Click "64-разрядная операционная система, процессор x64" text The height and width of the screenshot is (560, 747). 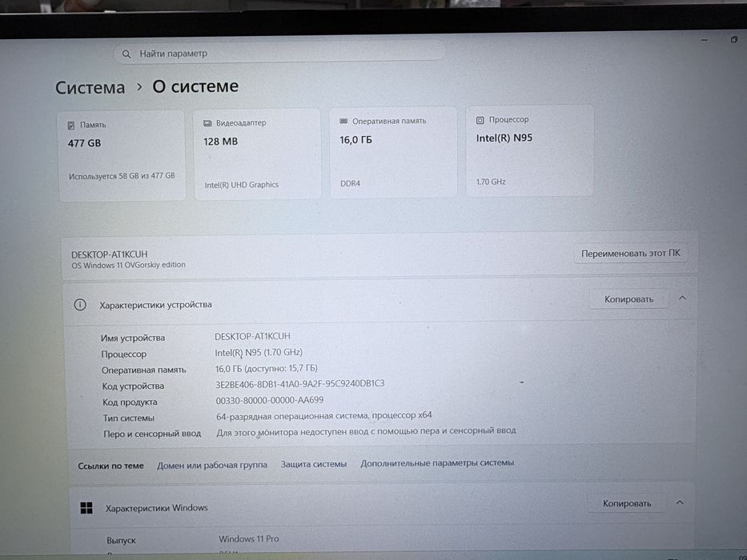(324, 416)
